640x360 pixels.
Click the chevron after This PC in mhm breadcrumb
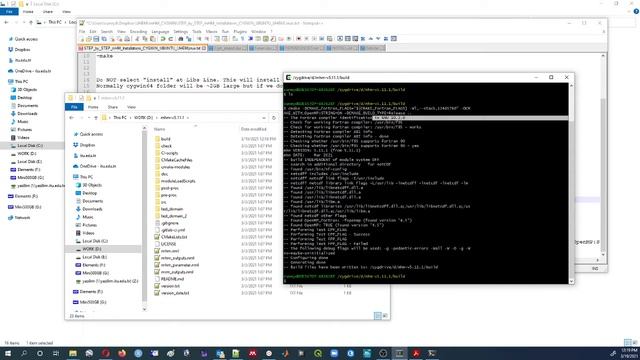[x=130, y=118]
